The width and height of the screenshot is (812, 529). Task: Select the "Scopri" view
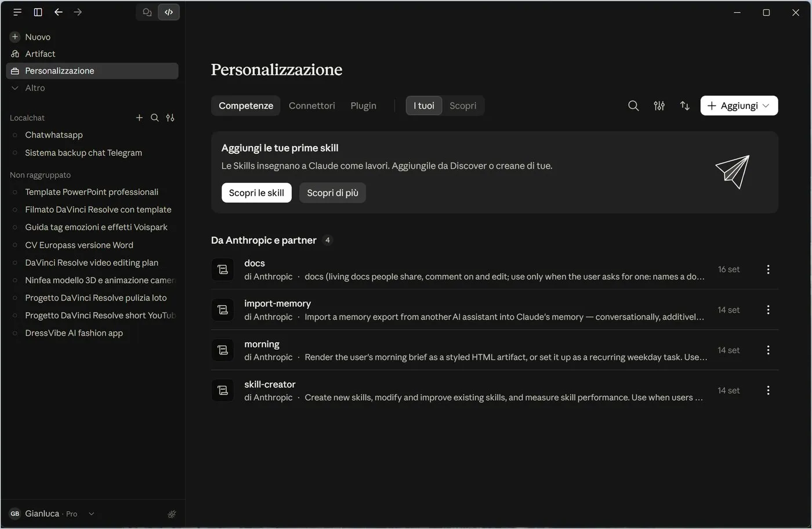[463, 106]
